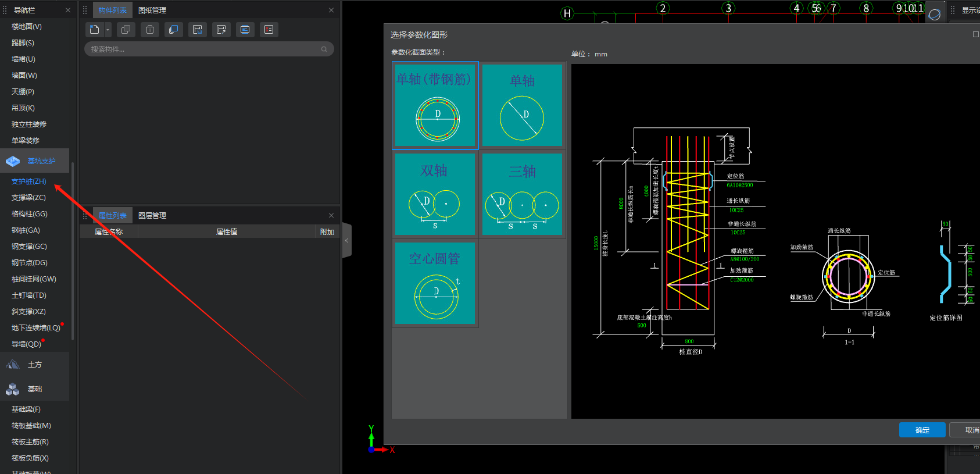Viewport: 980px width, 474px height.
Task: Confirm with the 确定 button
Action: 922,430
